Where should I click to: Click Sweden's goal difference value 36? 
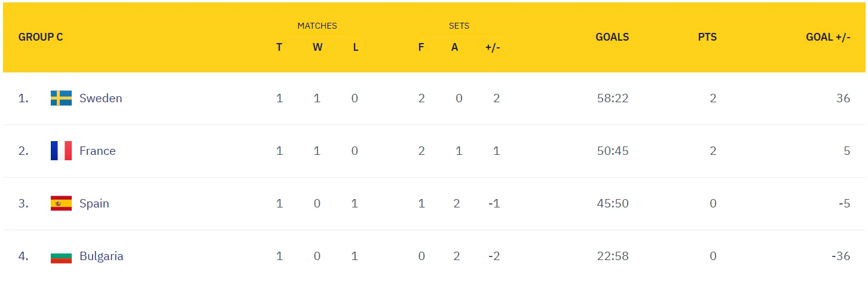(843, 98)
